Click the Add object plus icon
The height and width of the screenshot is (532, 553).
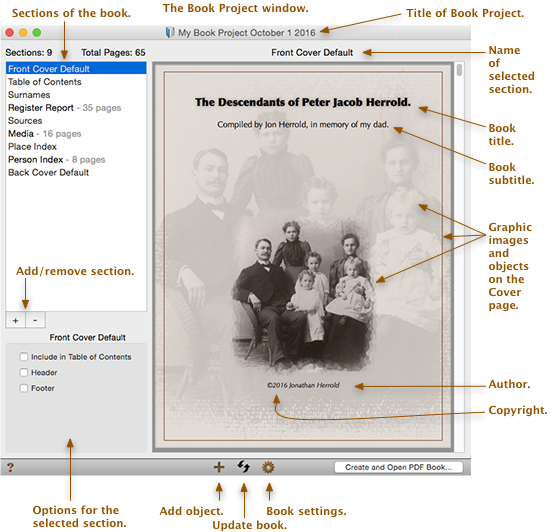pyautogui.click(x=219, y=467)
